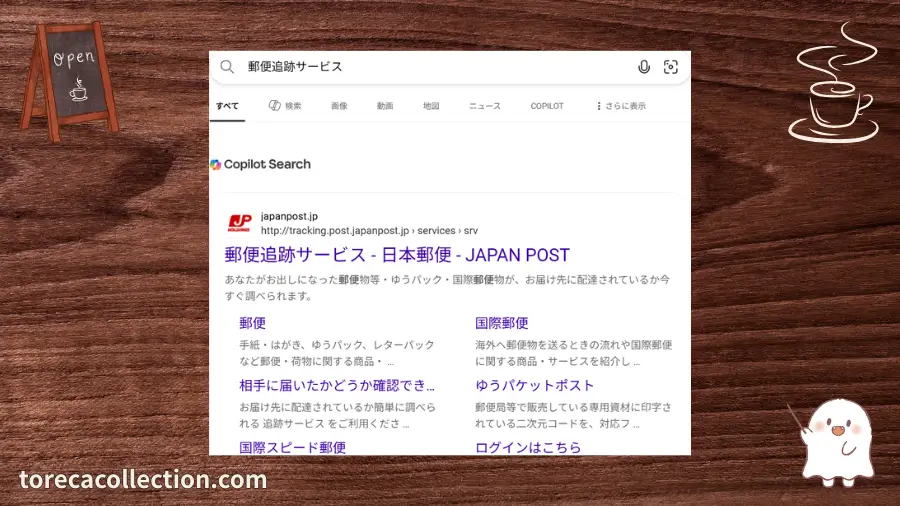Open the ゆうパケットポスト sitelink
The image size is (900, 506).
[x=534, y=386]
